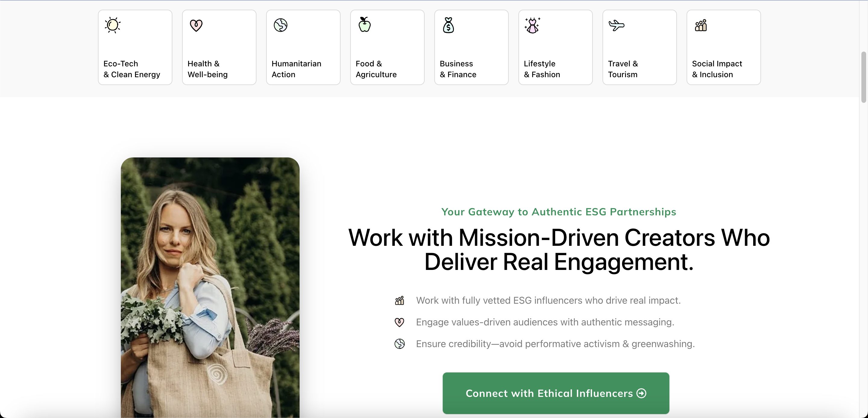Click the woman with tote bag photo
This screenshot has height=418, width=868.
210,287
